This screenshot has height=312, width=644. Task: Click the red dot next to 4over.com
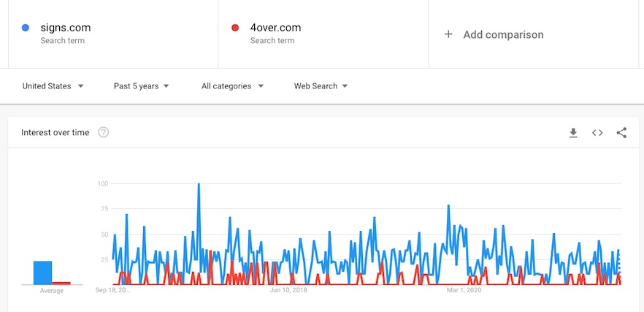pyautogui.click(x=235, y=28)
